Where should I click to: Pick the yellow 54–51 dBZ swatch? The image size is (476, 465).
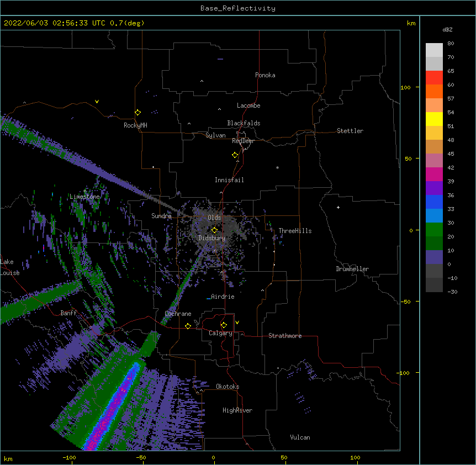(x=434, y=119)
